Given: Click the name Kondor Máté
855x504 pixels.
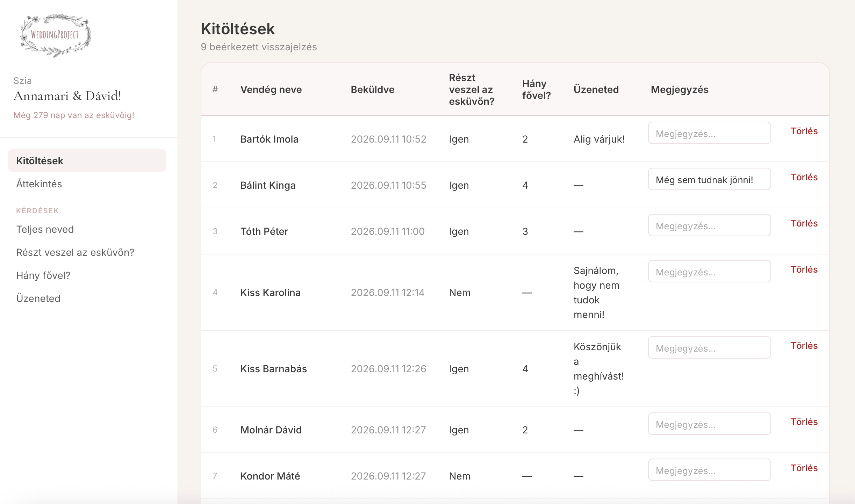Looking at the screenshot, I should coord(270,476).
